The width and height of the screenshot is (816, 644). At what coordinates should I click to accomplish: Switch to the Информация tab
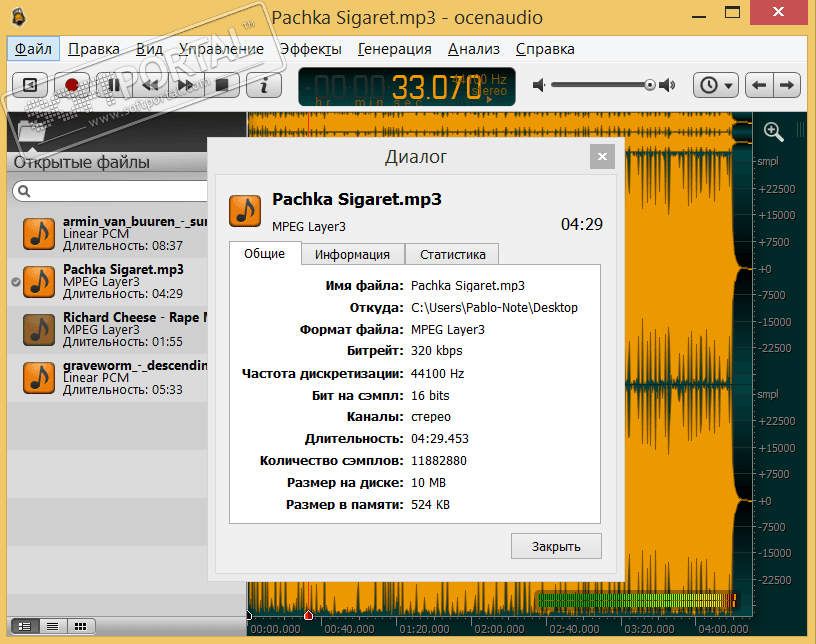coord(352,255)
